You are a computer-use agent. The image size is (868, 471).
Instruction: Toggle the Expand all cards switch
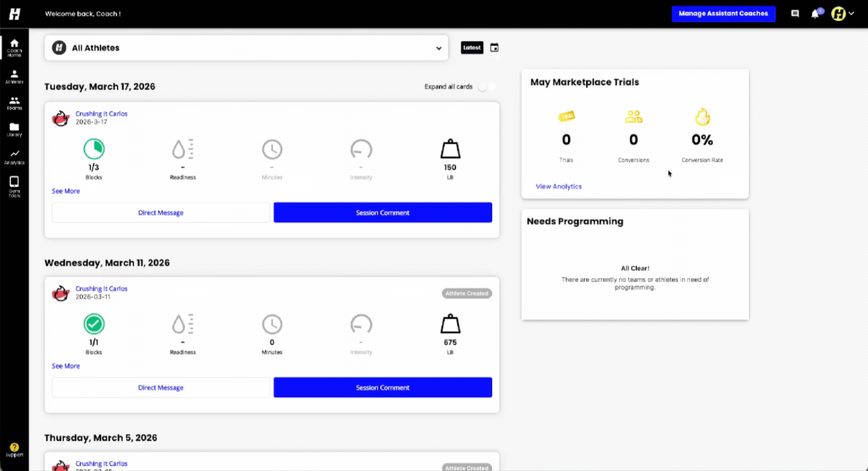click(x=487, y=87)
